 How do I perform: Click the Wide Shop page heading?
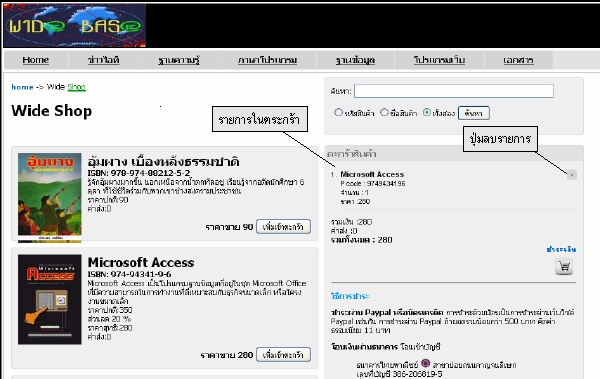coord(52,111)
